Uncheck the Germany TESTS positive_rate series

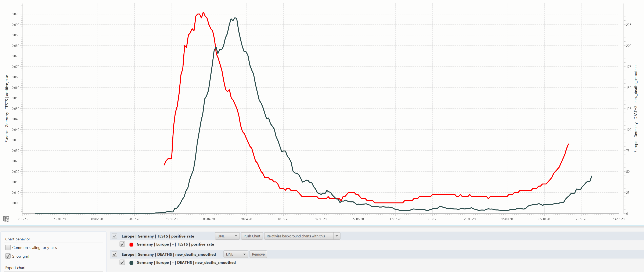(122, 244)
